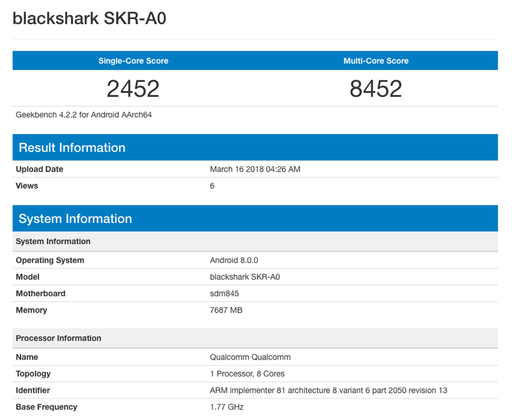The width and height of the screenshot is (514, 420).
Task: Select the Single-Core Score column header
Action: [x=132, y=60]
